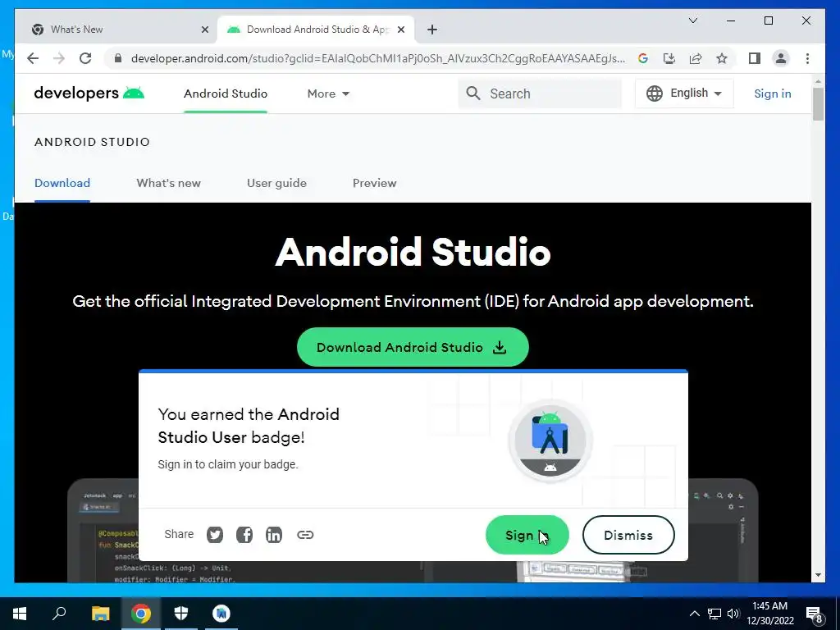Open the Chrome side panel icon
840x630 pixels.
[755, 58]
